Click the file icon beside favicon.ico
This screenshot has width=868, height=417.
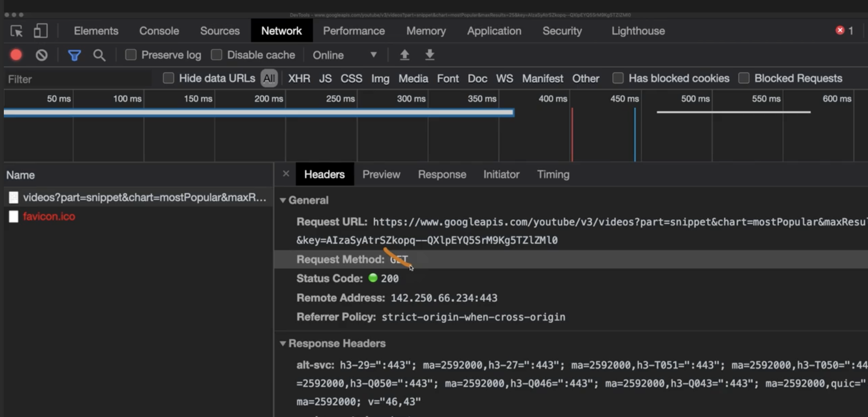click(x=14, y=216)
